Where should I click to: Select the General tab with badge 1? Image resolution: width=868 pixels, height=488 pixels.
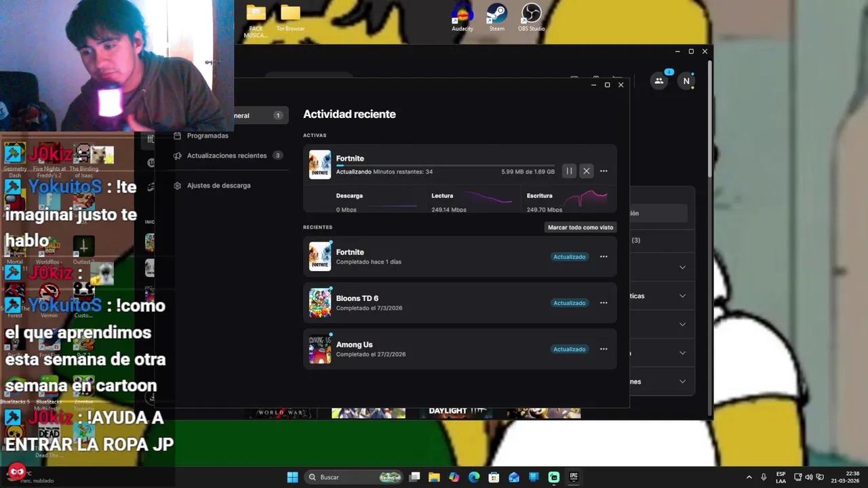pos(261,116)
